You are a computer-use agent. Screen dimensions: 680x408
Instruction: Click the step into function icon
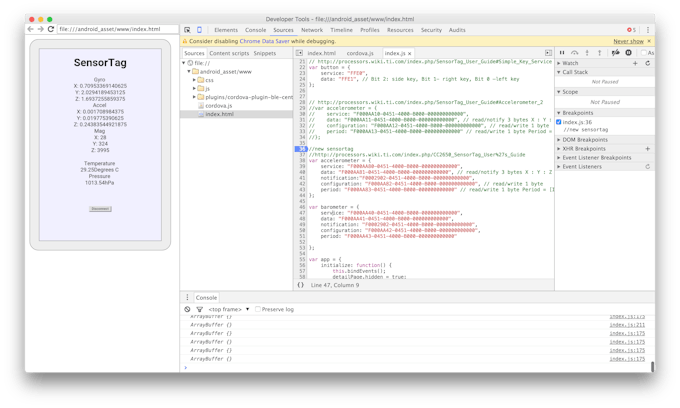(587, 52)
